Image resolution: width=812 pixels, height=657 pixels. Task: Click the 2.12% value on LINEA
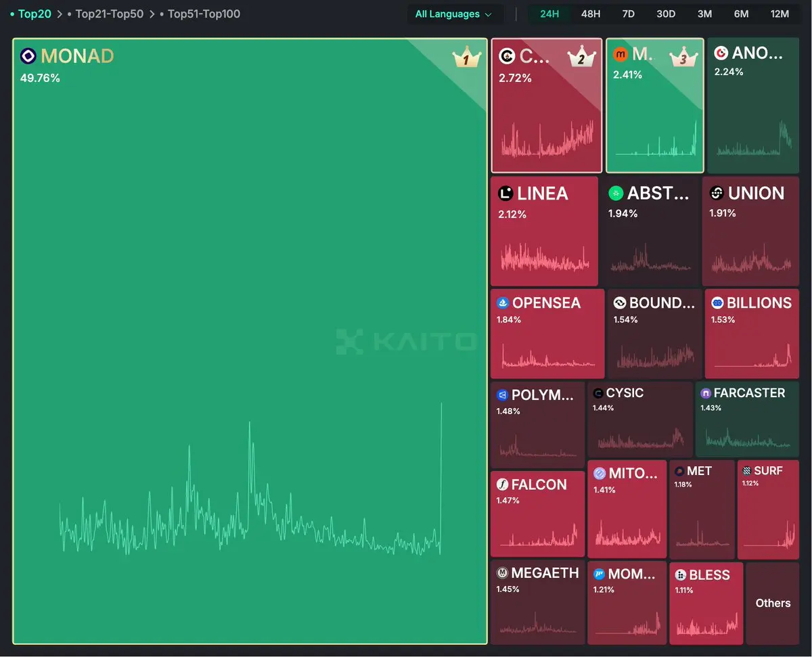coord(512,214)
